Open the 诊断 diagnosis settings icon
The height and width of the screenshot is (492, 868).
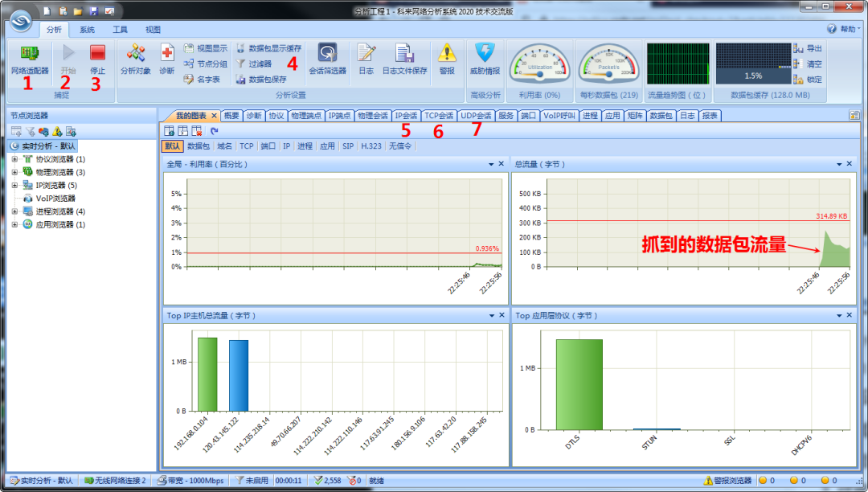[x=166, y=59]
